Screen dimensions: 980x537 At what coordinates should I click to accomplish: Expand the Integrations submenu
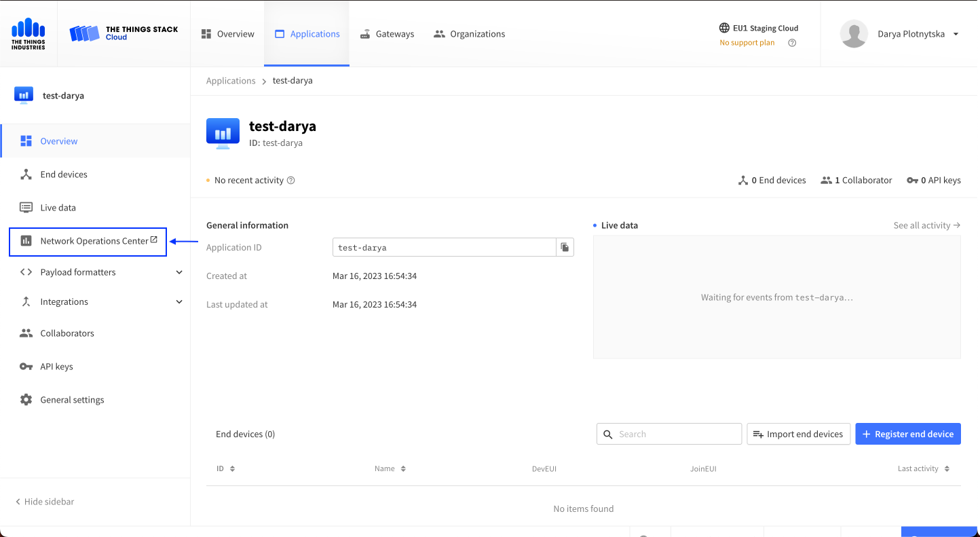[x=179, y=302]
